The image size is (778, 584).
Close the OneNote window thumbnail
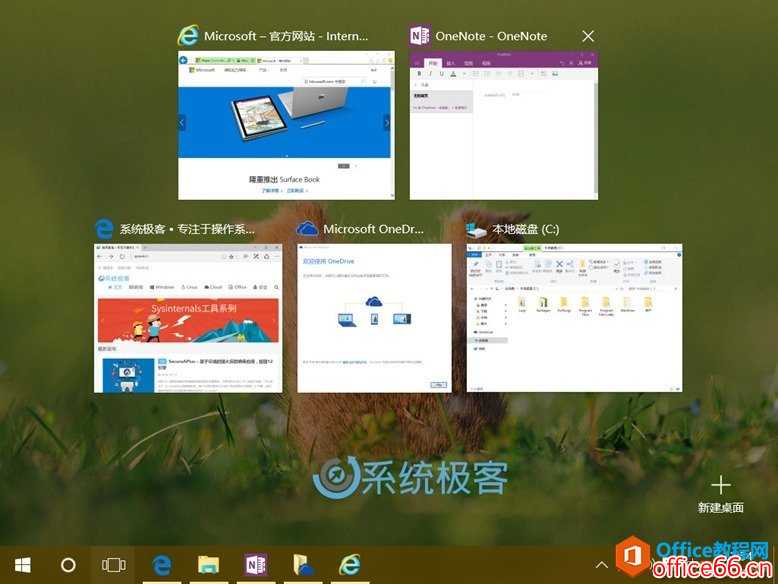click(588, 36)
